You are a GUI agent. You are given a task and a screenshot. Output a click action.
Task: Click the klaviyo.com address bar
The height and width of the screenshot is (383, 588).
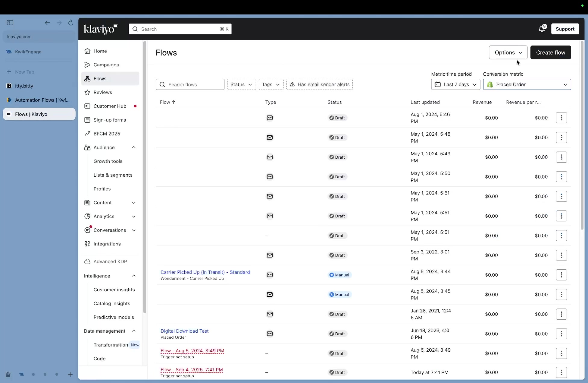39,37
